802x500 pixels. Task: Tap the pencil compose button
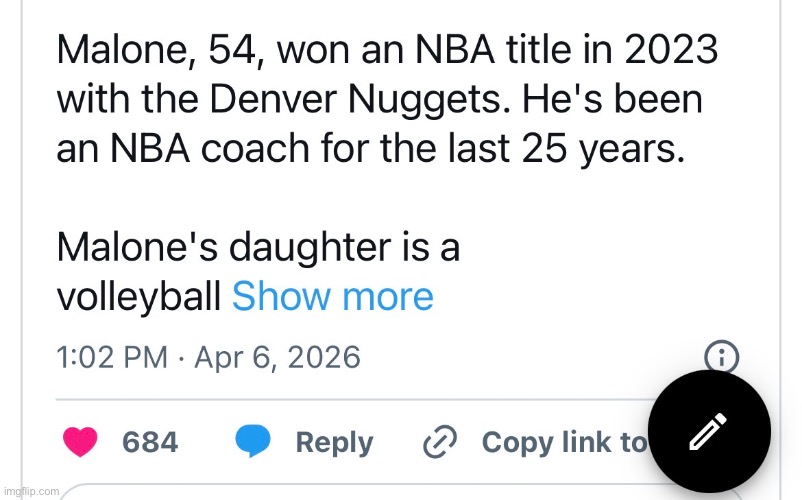coord(709,432)
